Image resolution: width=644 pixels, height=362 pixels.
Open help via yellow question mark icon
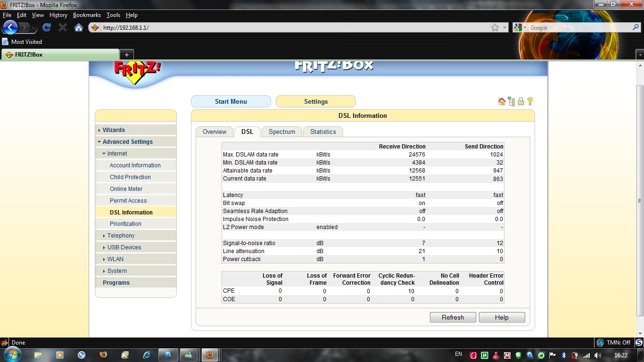[530, 101]
